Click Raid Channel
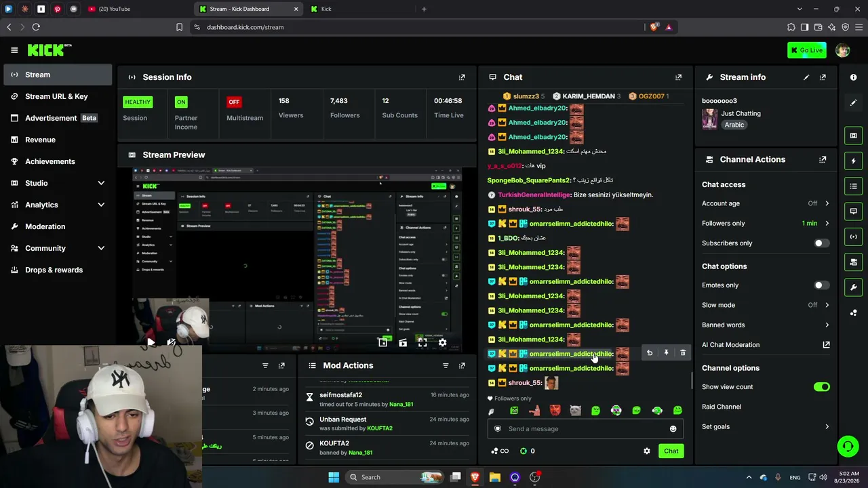The height and width of the screenshot is (488, 868). pyautogui.click(x=722, y=407)
